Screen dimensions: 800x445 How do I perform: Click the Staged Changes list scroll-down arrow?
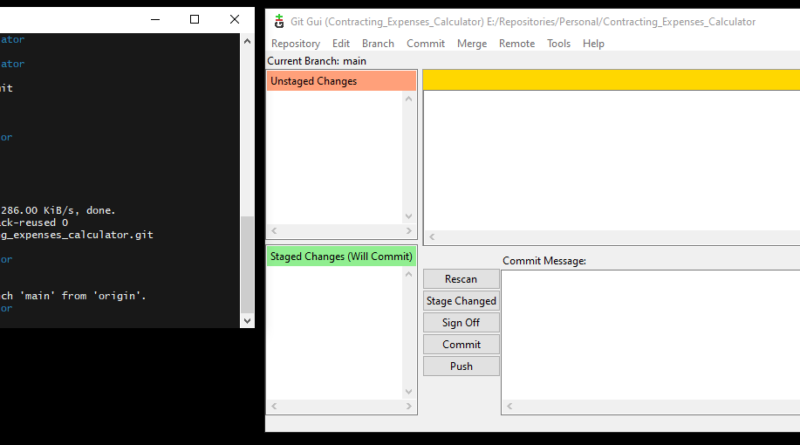(409, 392)
